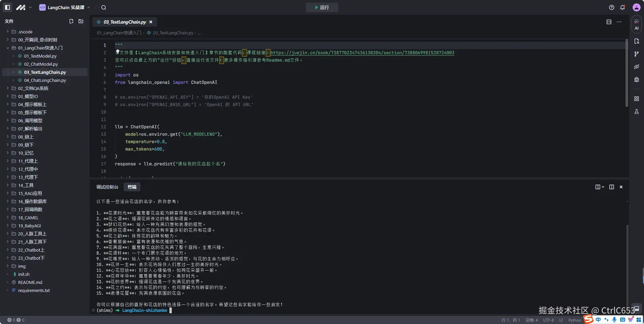
Task: Toggle the left sidebar panel
Action: click(x=8, y=7)
